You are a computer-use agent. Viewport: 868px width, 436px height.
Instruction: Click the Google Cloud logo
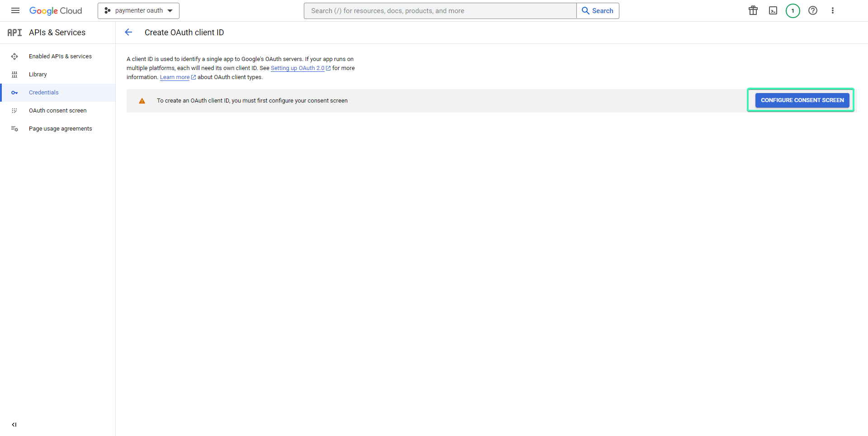point(56,10)
